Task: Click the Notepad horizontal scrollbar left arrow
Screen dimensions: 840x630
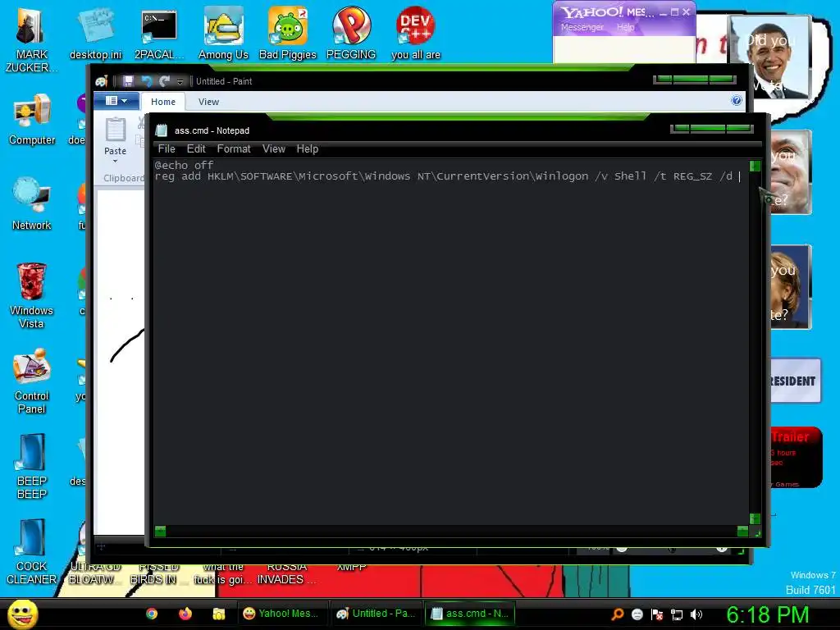Action: [160, 531]
